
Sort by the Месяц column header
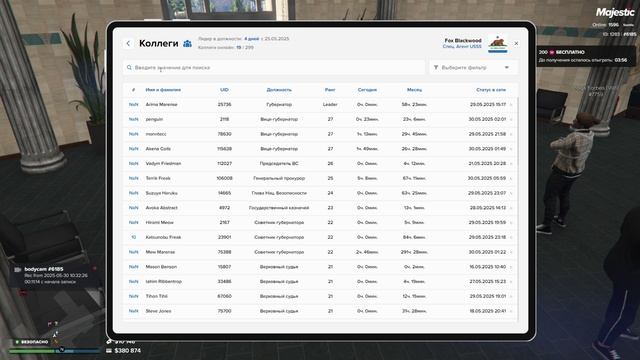(x=414, y=90)
